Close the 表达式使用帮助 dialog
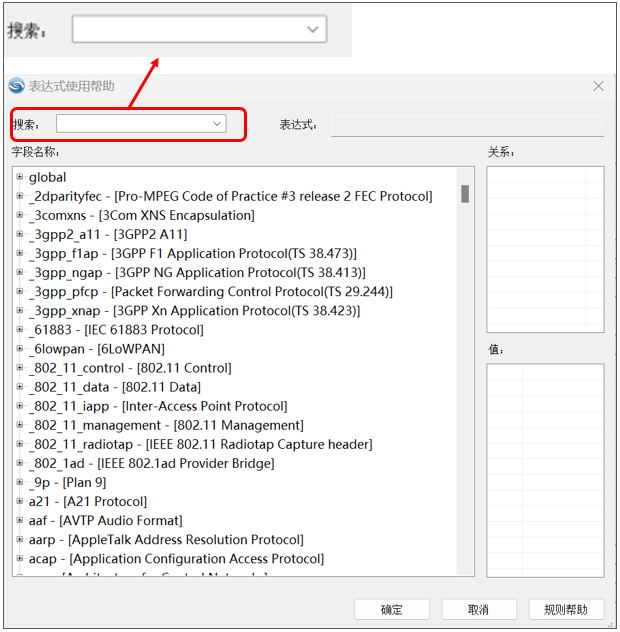Image resolution: width=620 pixels, height=632 pixels. [x=598, y=86]
